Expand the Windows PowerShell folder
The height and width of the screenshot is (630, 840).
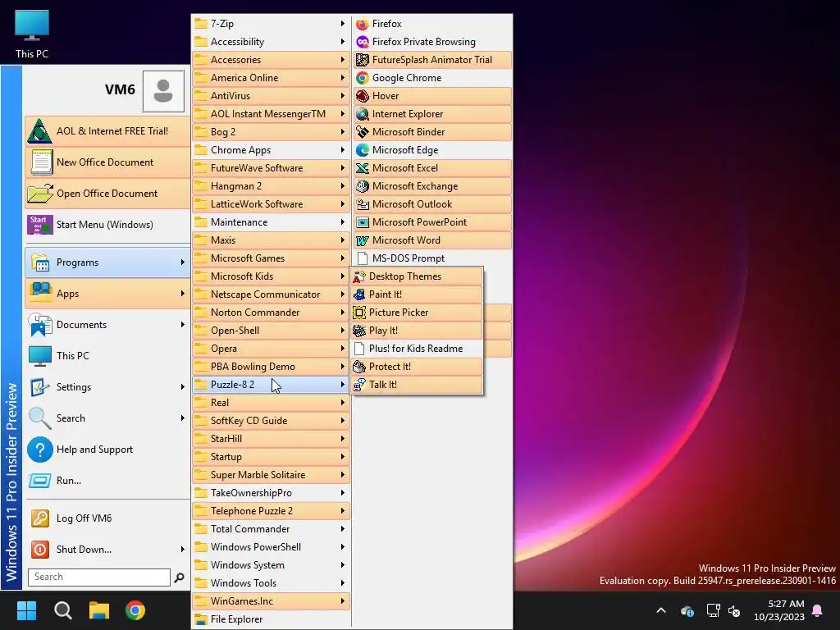click(271, 547)
